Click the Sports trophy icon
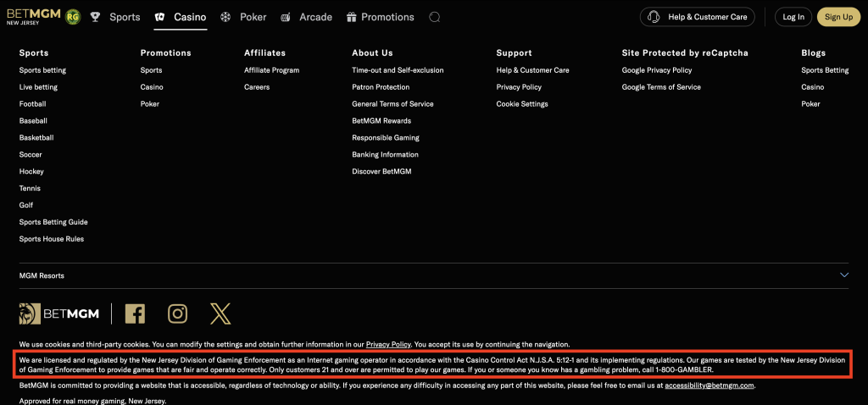Screen dimensions: 868x405 (x=95, y=17)
